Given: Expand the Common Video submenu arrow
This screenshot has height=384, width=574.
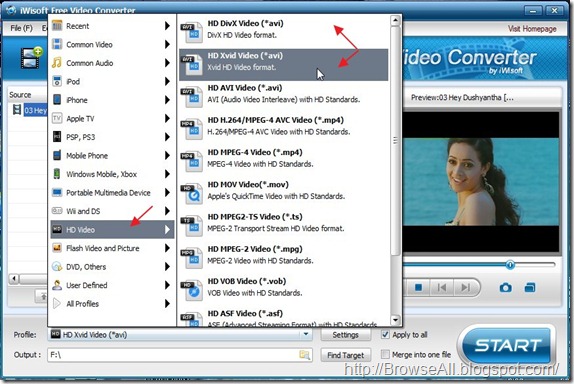Looking at the screenshot, I should 167,44.
